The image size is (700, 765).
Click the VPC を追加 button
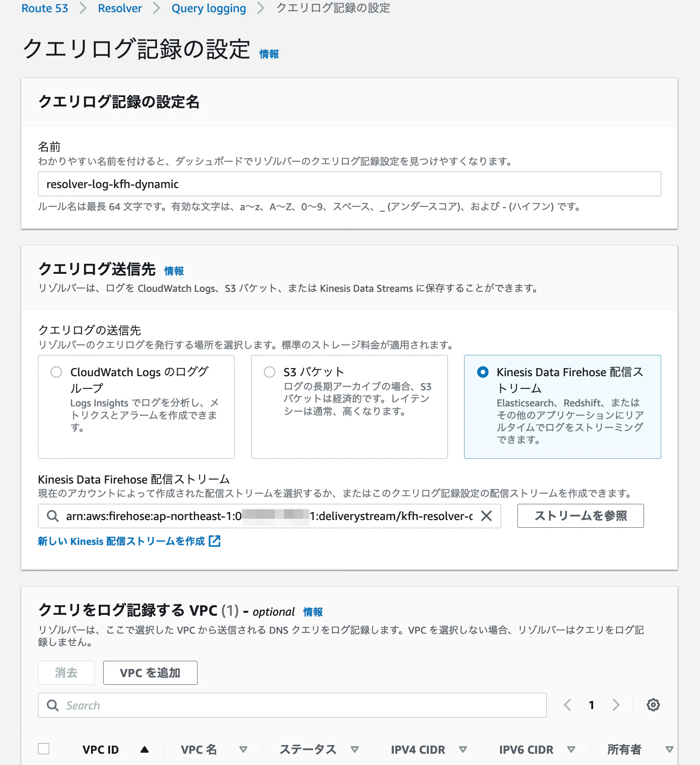(x=150, y=673)
